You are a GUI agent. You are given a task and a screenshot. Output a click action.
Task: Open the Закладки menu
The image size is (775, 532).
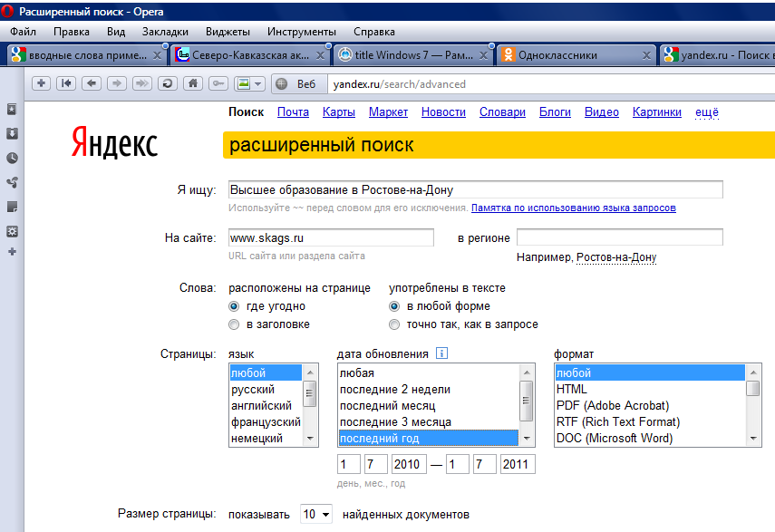point(165,32)
